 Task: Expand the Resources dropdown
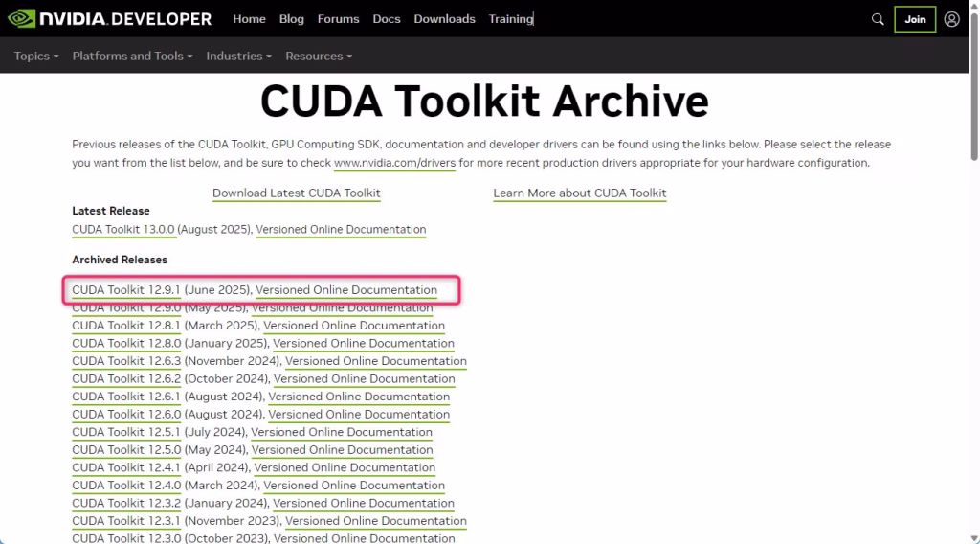click(319, 57)
